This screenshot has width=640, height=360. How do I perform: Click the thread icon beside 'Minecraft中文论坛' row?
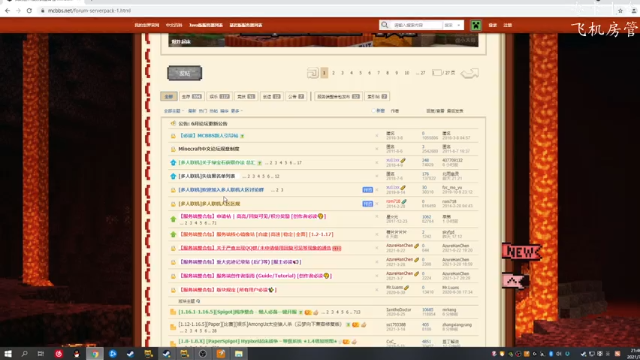click(x=173, y=149)
